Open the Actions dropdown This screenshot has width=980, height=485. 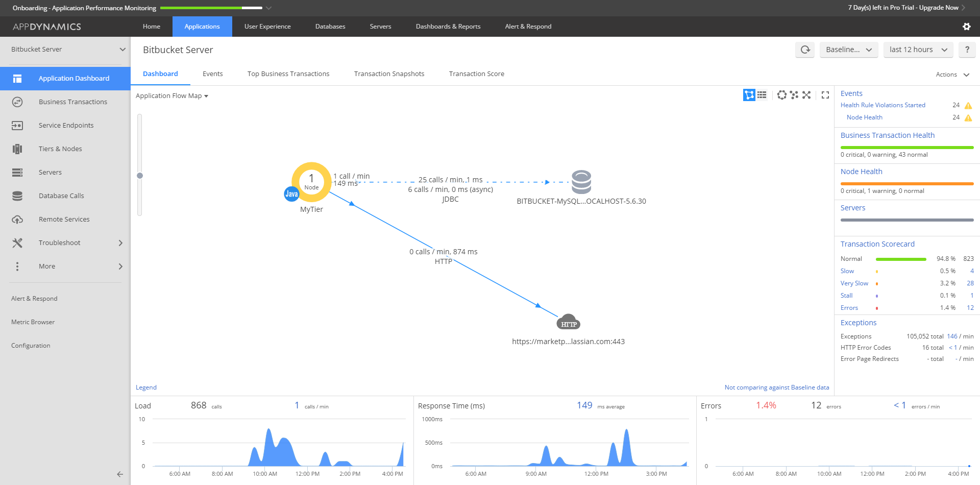[x=952, y=75]
